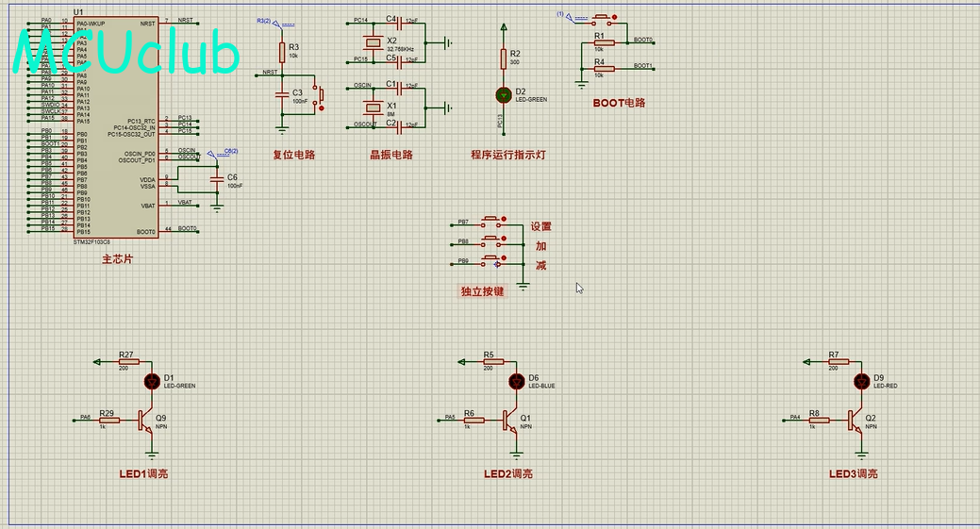Viewport: 980px width, 529px height.
Task: Select transistor Q2 NPN
Action: point(855,421)
